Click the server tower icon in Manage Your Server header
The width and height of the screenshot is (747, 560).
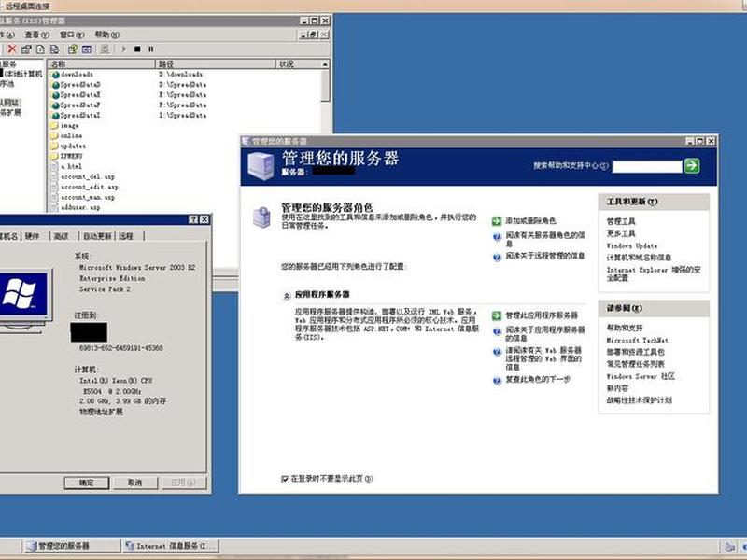(261, 166)
